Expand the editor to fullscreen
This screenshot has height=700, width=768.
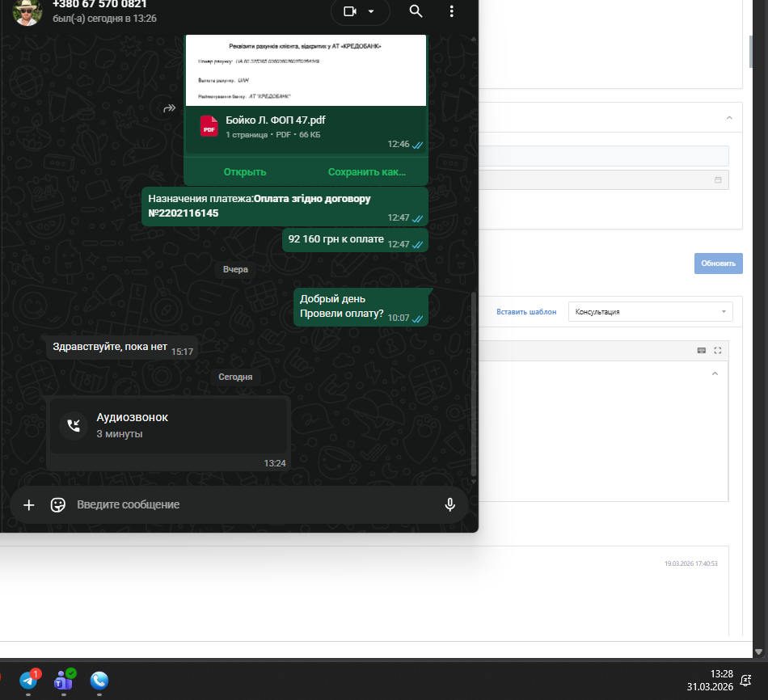coord(718,350)
